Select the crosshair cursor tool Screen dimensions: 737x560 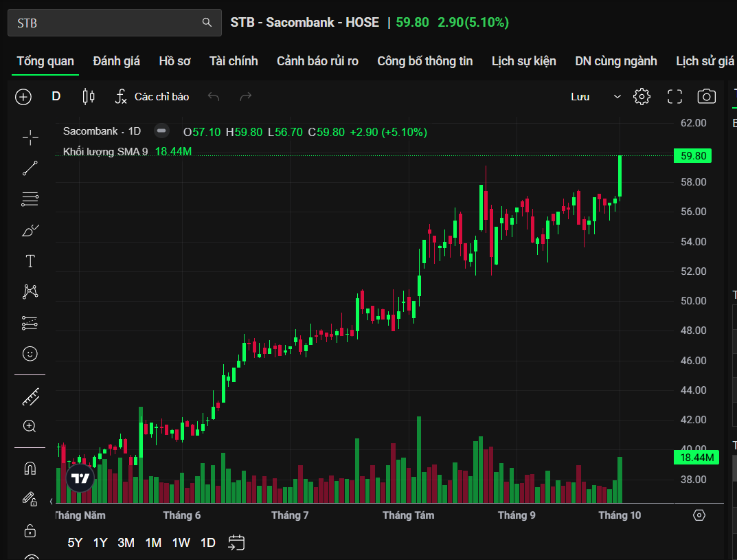click(x=30, y=137)
